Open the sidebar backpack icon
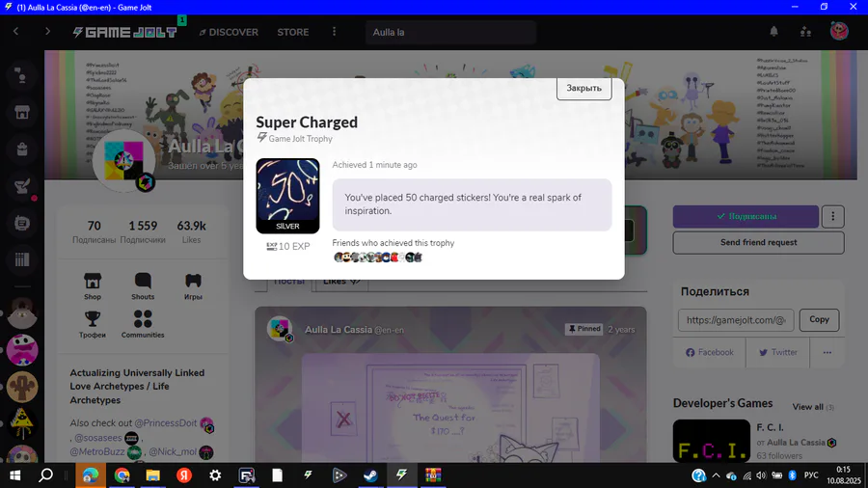The width and height of the screenshot is (868, 488). pos(22,149)
